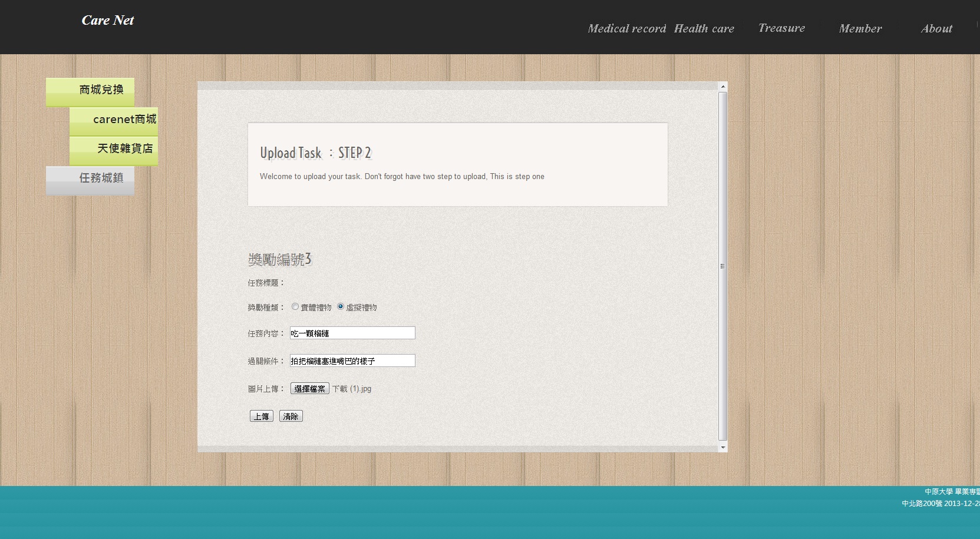Click the form panel scroll-up arrow
Viewport: 980px width, 539px height.
722,87
